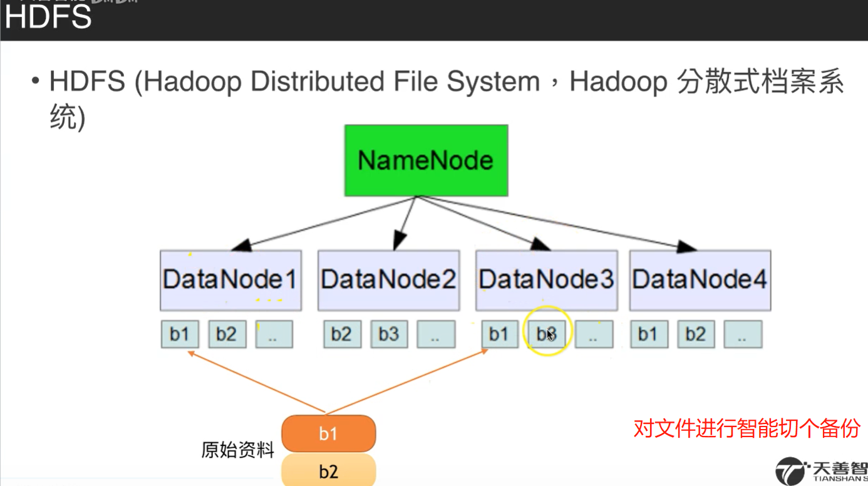Click block b2 under DataNode2

(x=342, y=334)
